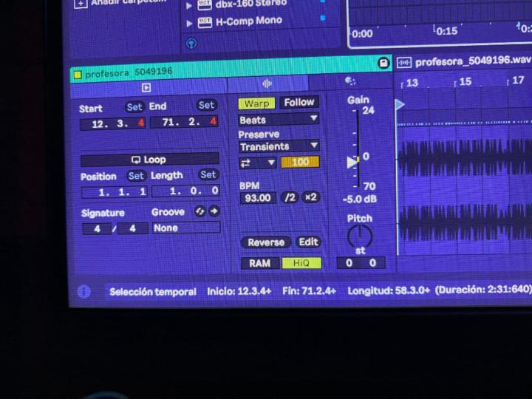Click the blue start marker flag in sample editor
The height and width of the screenshot is (399, 532).
pyautogui.click(x=400, y=104)
